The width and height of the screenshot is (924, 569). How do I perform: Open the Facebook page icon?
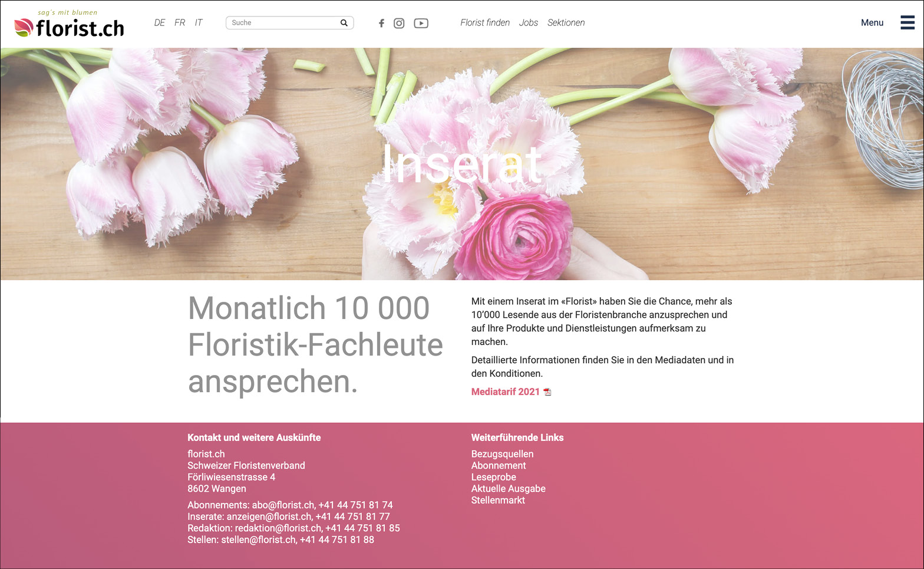(x=381, y=24)
